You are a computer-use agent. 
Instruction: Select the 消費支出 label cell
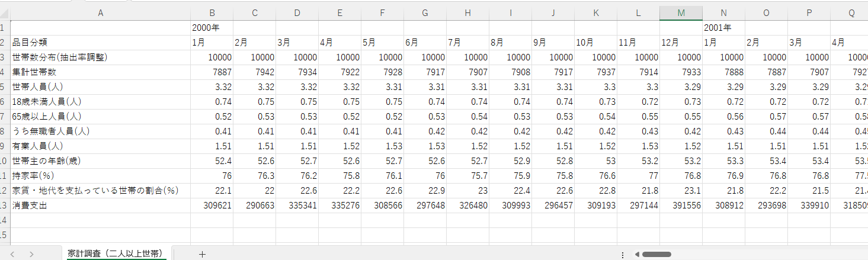coord(100,206)
